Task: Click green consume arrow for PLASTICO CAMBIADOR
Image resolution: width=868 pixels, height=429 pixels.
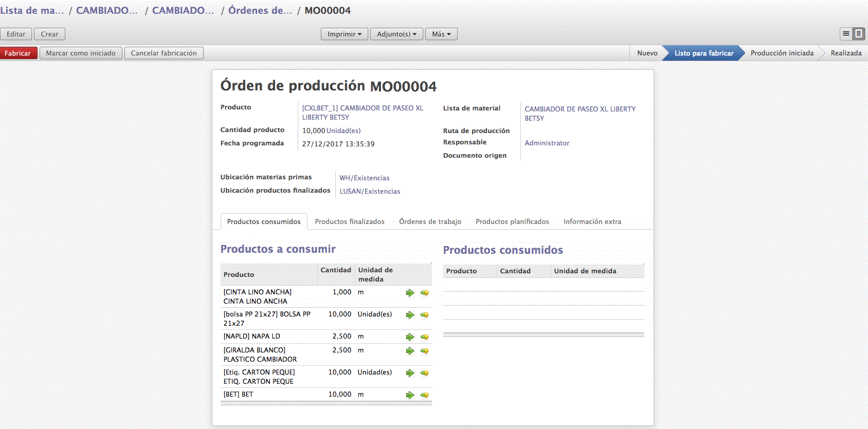Action: pyautogui.click(x=410, y=351)
